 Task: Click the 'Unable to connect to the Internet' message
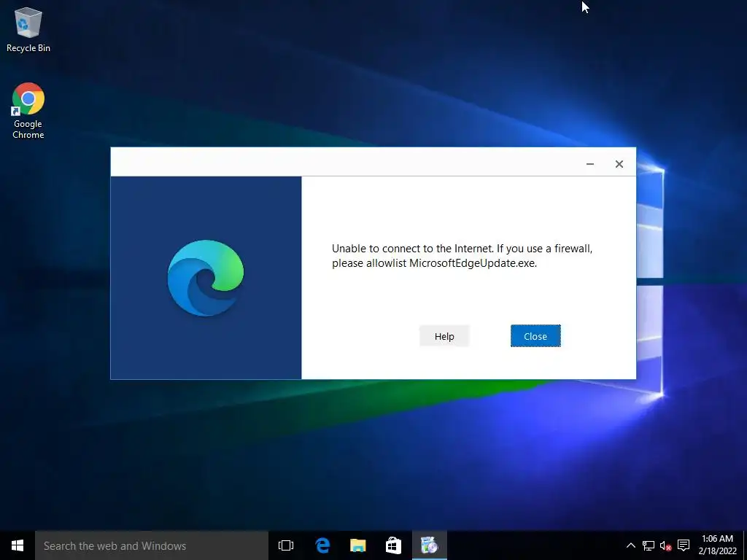(462, 256)
